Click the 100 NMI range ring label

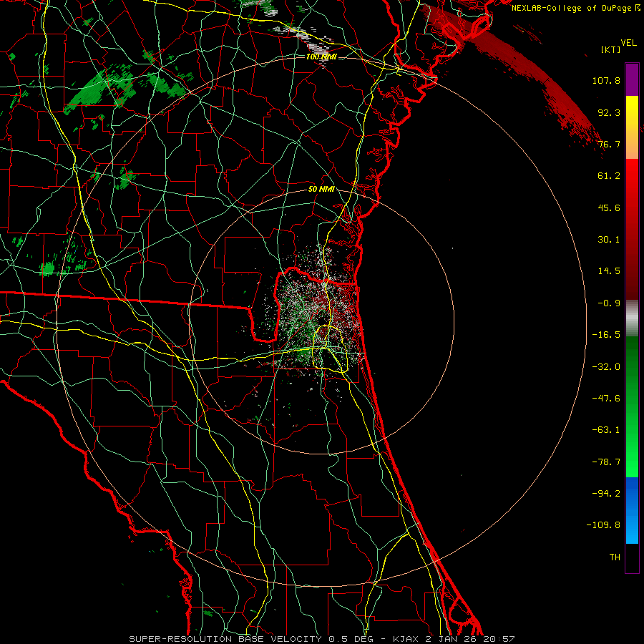(321, 57)
